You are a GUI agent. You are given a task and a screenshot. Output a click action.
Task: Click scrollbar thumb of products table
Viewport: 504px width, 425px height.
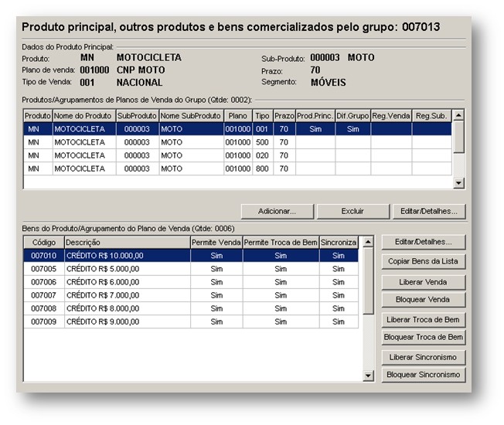[458, 137]
